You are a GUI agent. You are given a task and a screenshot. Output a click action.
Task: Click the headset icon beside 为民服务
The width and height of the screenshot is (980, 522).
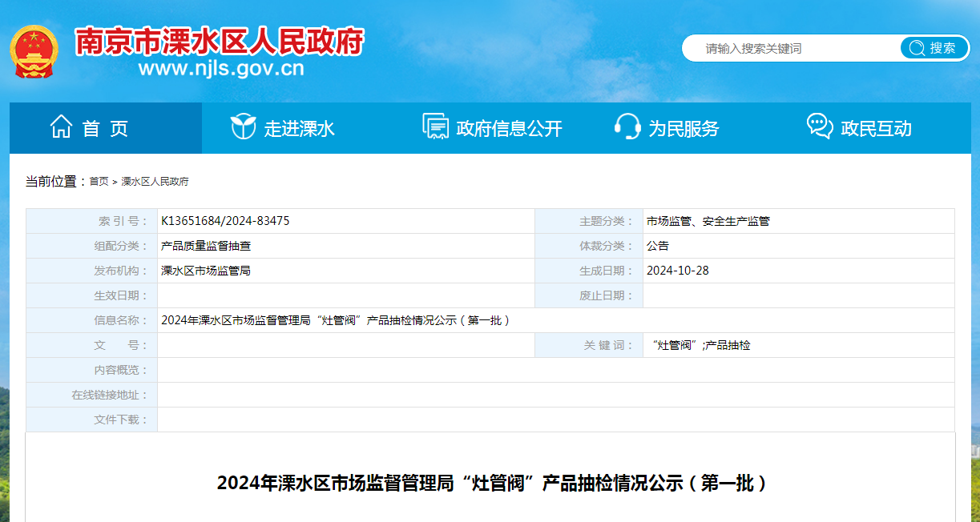pos(627,127)
